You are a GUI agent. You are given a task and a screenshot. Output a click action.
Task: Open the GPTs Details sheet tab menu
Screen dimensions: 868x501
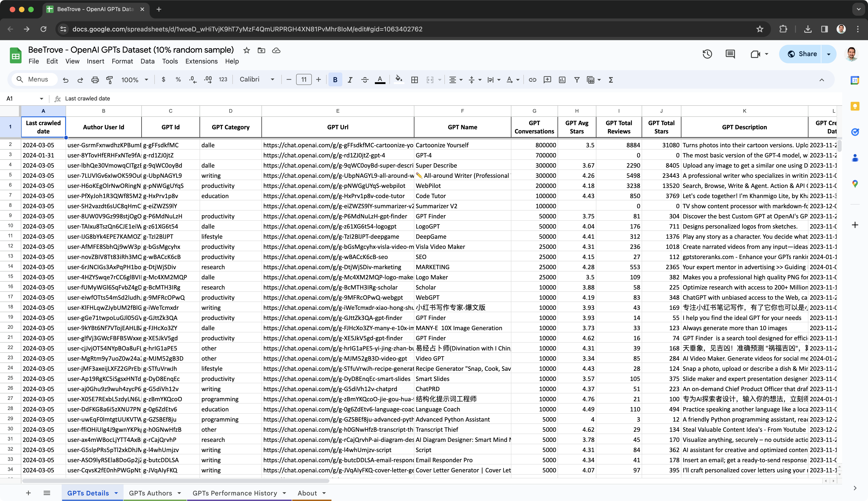(x=116, y=493)
